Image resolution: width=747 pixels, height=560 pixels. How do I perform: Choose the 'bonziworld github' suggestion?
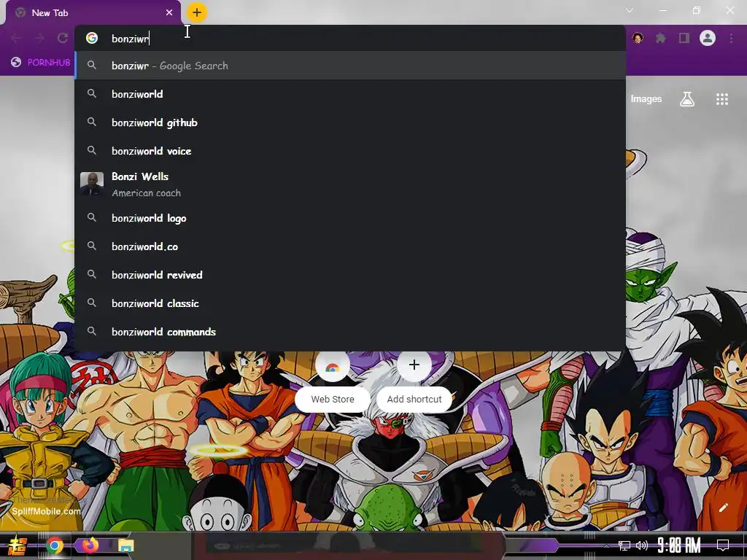[350, 122]
